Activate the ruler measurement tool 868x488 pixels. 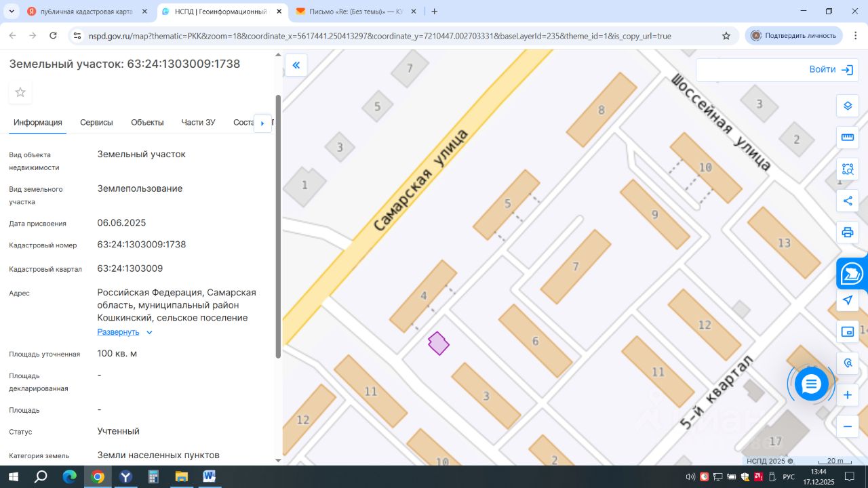click(847, 138)
